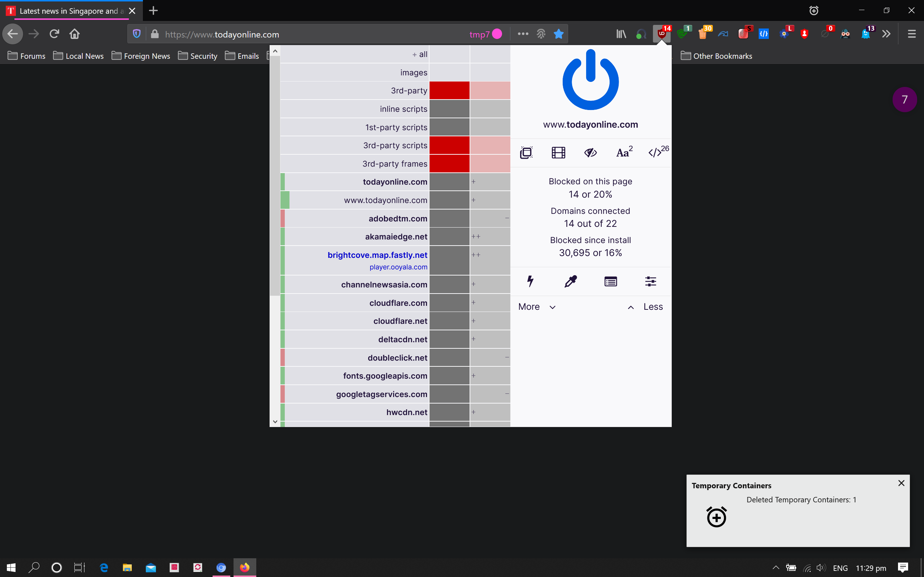Click the uBlock Origin big power button

[590, 80]
